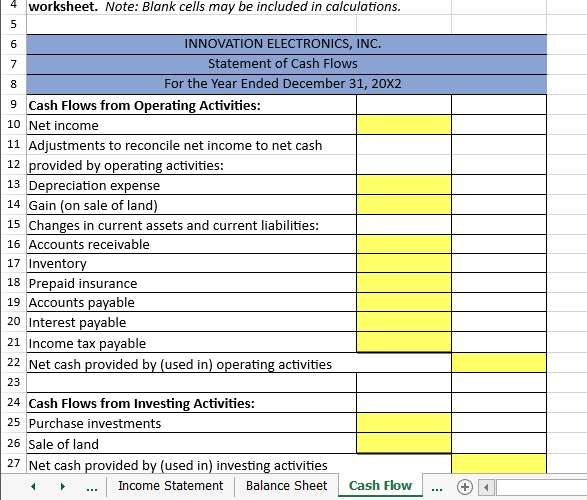Screen dimensions: 587x500
Task: Add a new sheet with plus icon
Action: coord(465,487)
